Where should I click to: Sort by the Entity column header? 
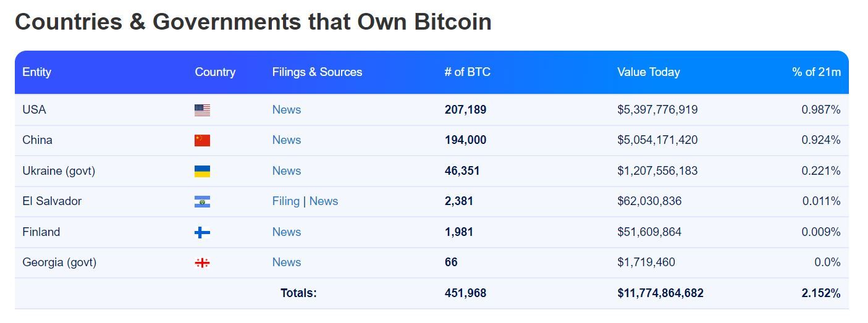36,72
